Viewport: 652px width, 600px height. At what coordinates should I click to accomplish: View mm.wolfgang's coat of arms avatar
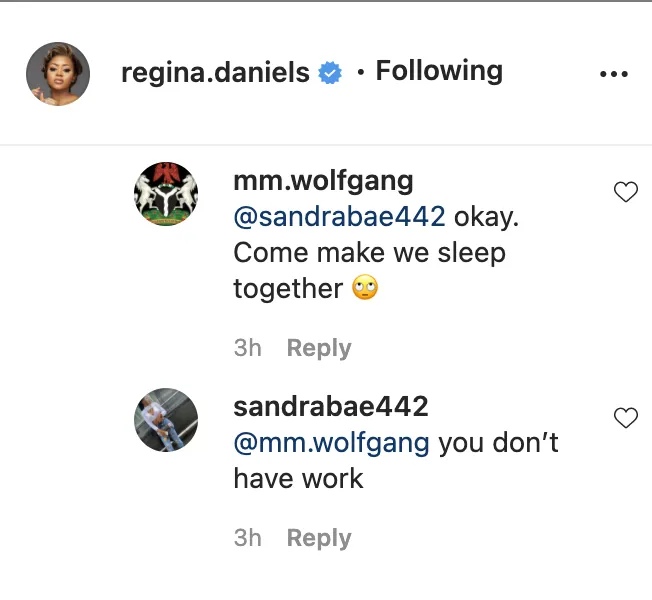coord(165,193)
